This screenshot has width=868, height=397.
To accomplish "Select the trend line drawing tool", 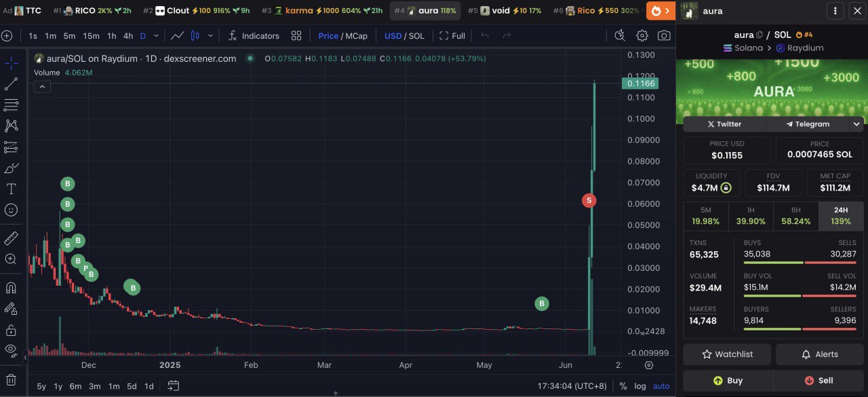I will tap(11, 84).
